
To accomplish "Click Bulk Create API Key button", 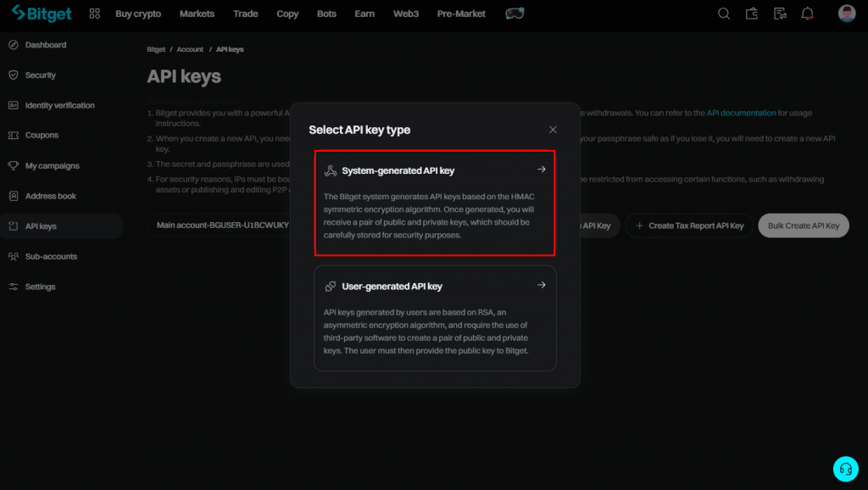I will [x=803, y=226].
